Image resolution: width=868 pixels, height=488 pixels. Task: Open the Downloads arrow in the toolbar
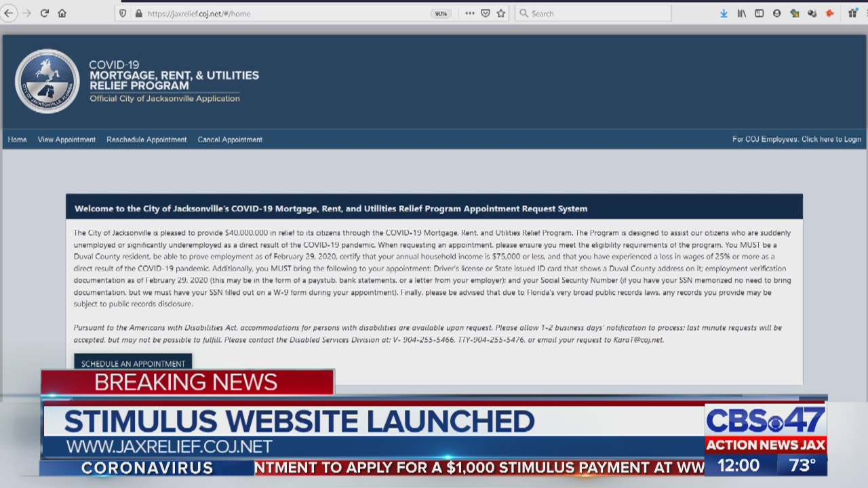point(724,14)
